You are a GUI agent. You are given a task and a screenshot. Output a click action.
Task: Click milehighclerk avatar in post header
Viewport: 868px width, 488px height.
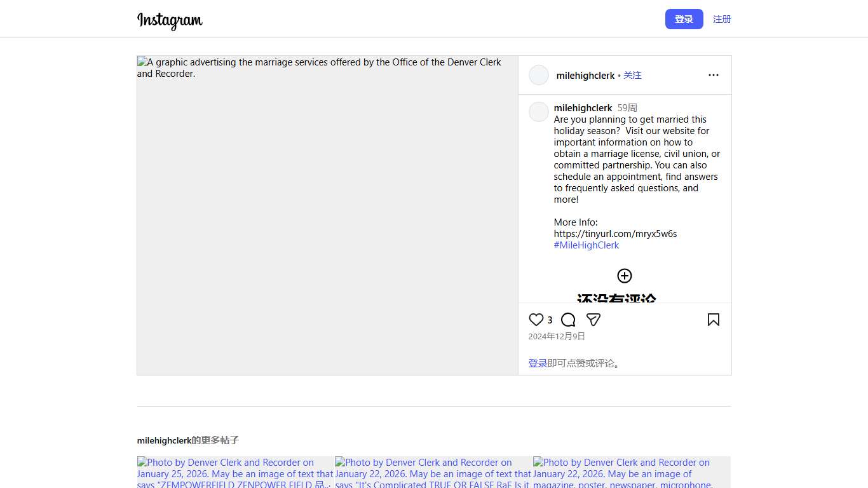pos(539,75)
